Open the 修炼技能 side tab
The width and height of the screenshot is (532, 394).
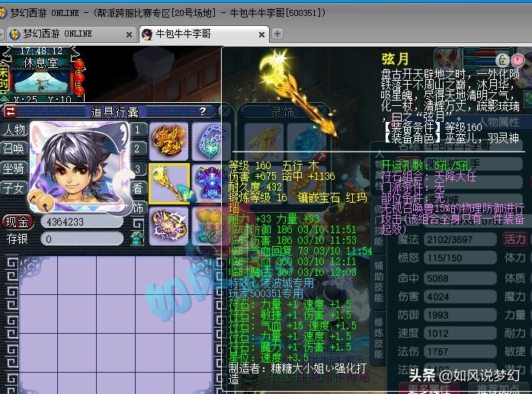[x=379, y=338]
